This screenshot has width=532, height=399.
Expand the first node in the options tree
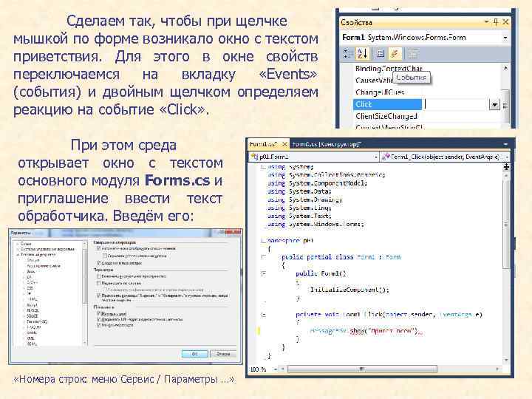pos(18,244)
